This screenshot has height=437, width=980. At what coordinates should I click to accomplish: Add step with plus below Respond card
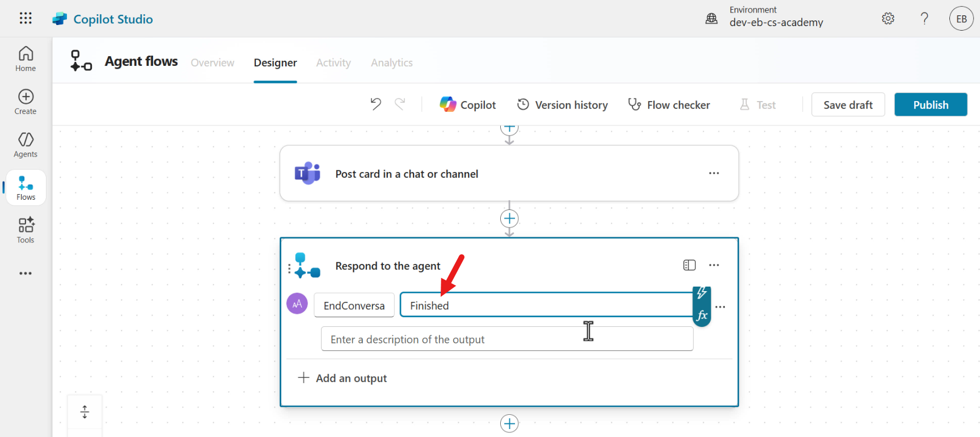pyautogui.click(x=509, y=423)
